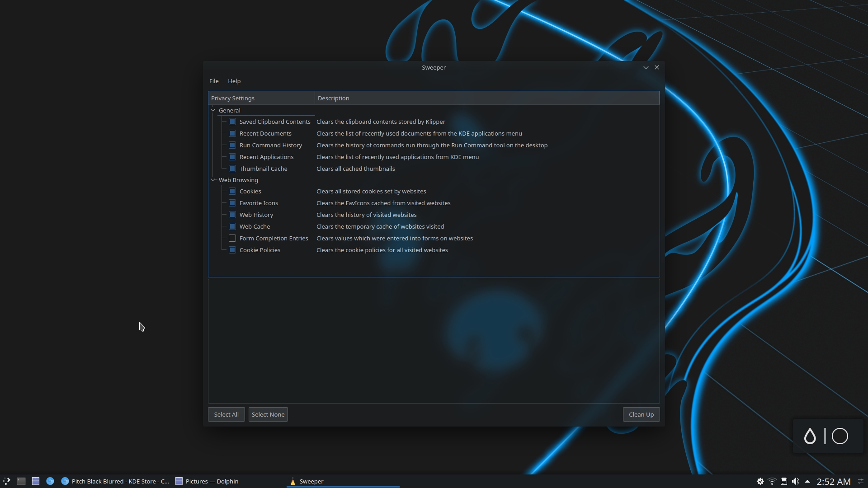
Task: Click the Sweeper taskbar entry
Action: pyautogui.click(x=343, y=481)
